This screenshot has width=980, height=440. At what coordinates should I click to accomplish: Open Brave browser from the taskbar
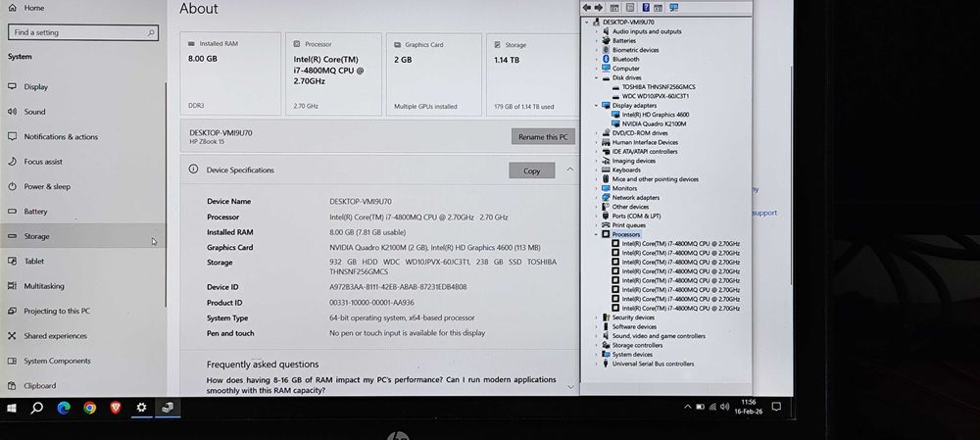116,408
